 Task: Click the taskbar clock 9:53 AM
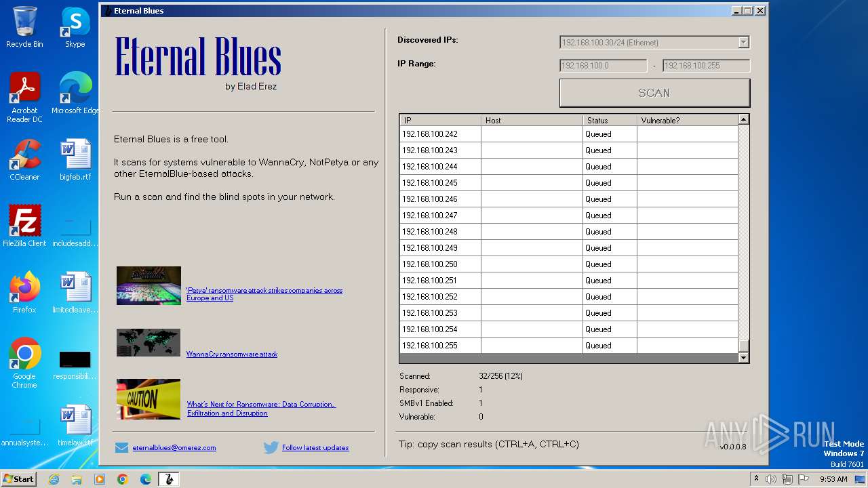(833, 479)
